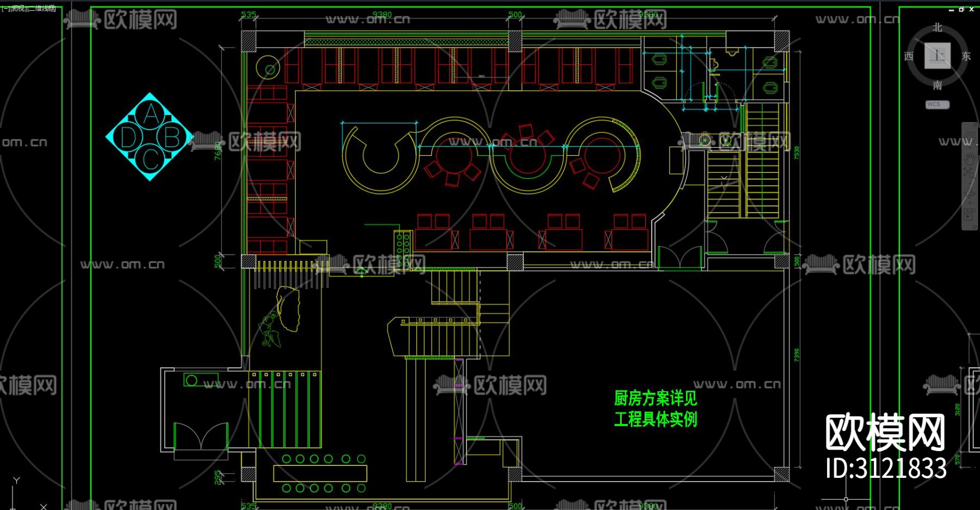Click ViewCube top face labeled 上

tap(938, 56)
